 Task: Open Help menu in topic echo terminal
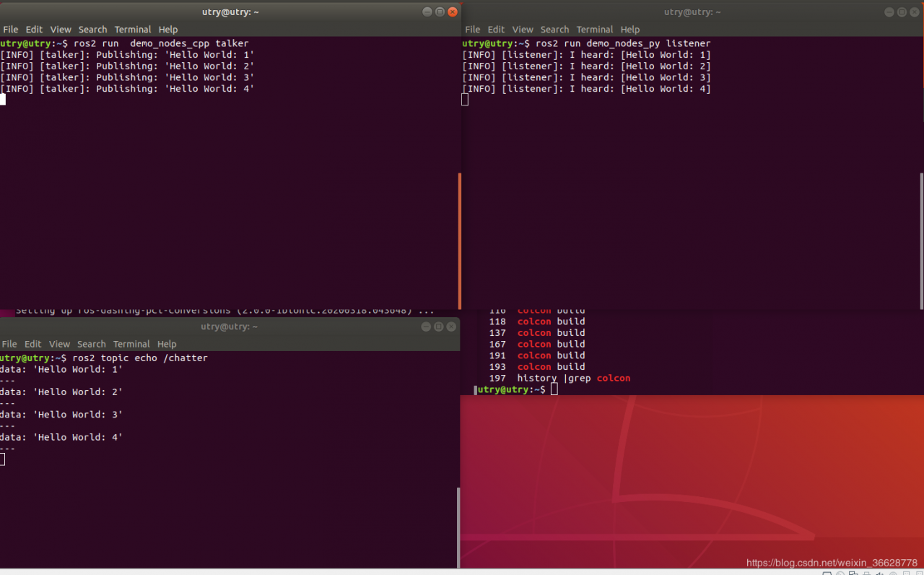(x=167, y=345)
